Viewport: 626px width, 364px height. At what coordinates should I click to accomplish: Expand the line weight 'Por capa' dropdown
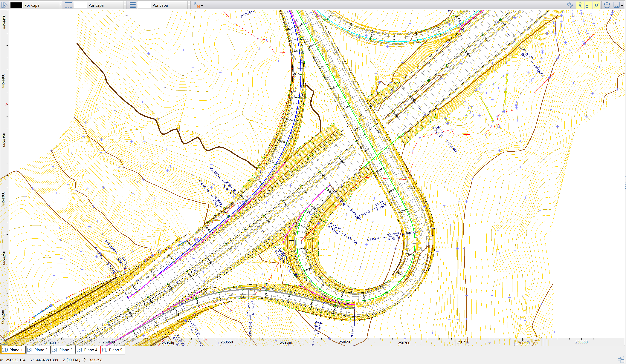coord(189,5)
